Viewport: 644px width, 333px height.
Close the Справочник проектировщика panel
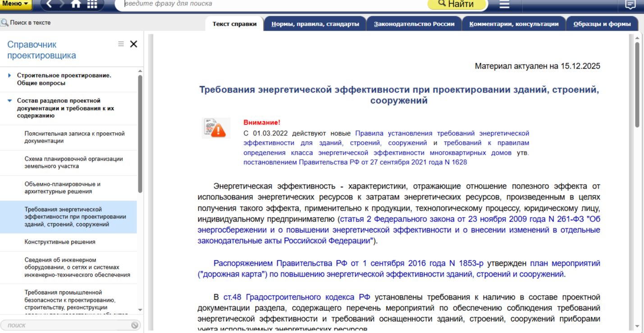(x=133, y=44)
